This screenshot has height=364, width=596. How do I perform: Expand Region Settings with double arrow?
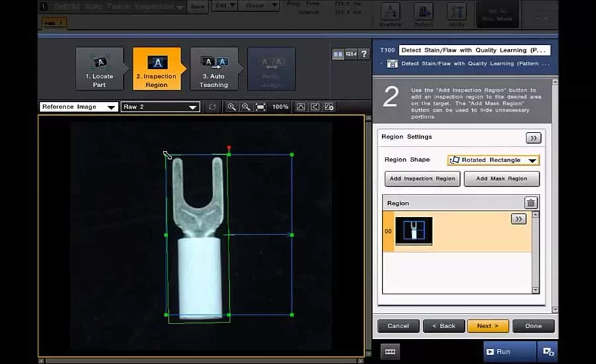coord(533,138)
